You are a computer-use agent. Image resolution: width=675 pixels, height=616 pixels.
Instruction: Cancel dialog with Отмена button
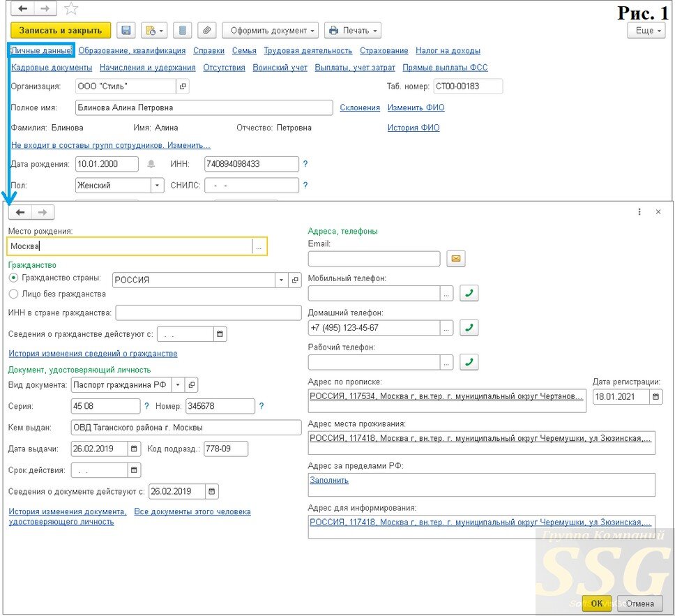click(x=639, y=603)
